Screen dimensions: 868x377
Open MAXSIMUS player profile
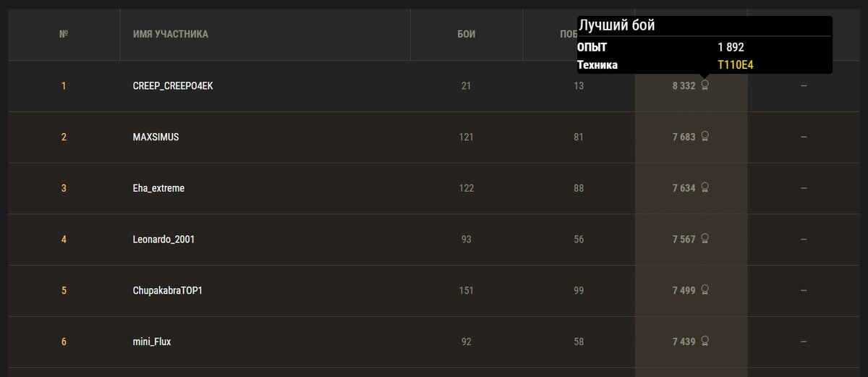156,137
